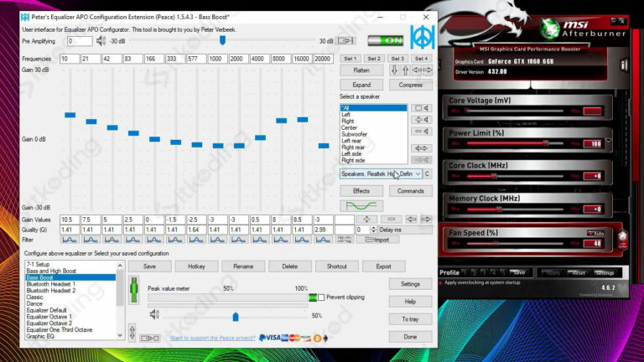
Task: Open the filter graph curve button
Action: tap(361, 205)
